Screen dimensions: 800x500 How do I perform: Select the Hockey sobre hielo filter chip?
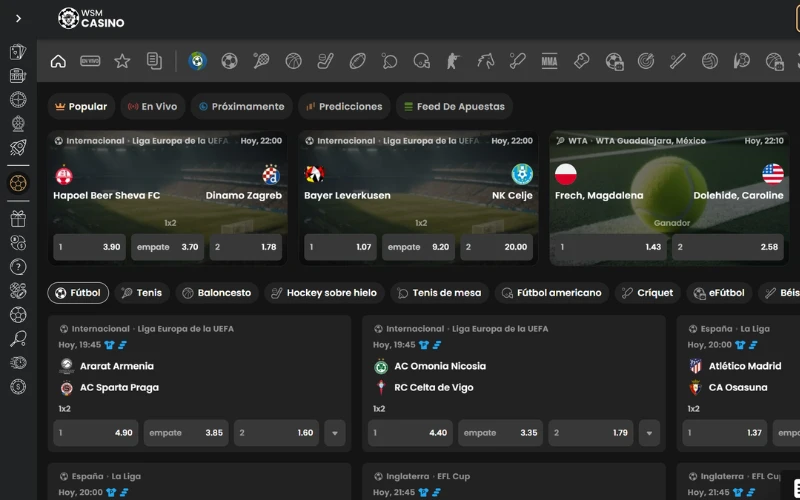tap(324, 293)
